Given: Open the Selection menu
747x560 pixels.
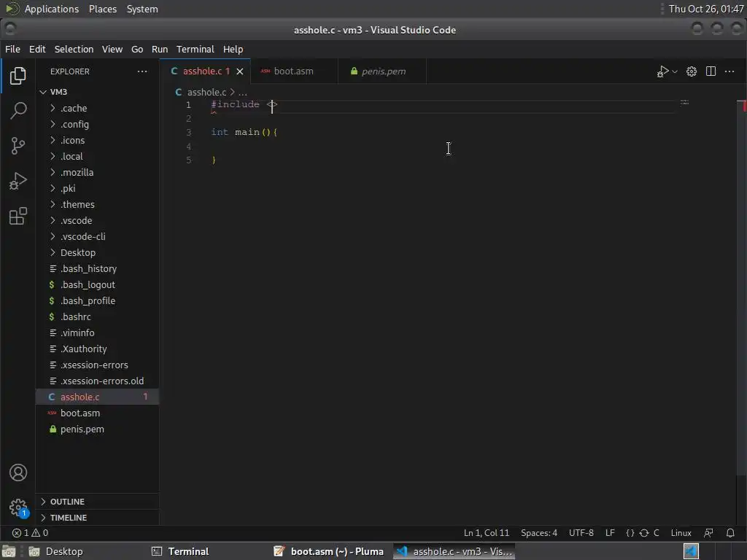Looking at the screenshot, I should 74,49.
